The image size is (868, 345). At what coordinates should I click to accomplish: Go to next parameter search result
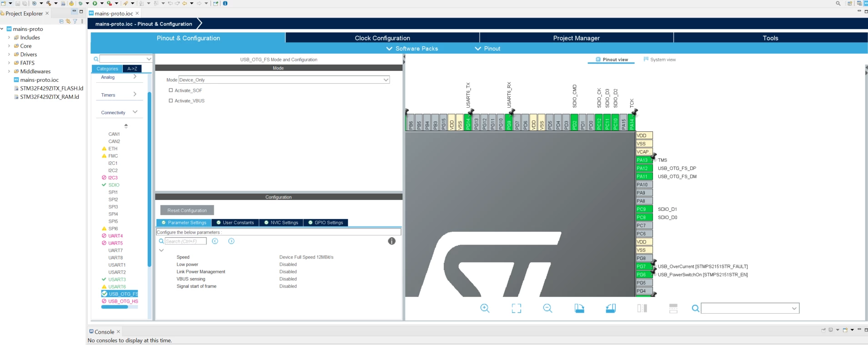point(231,241)
